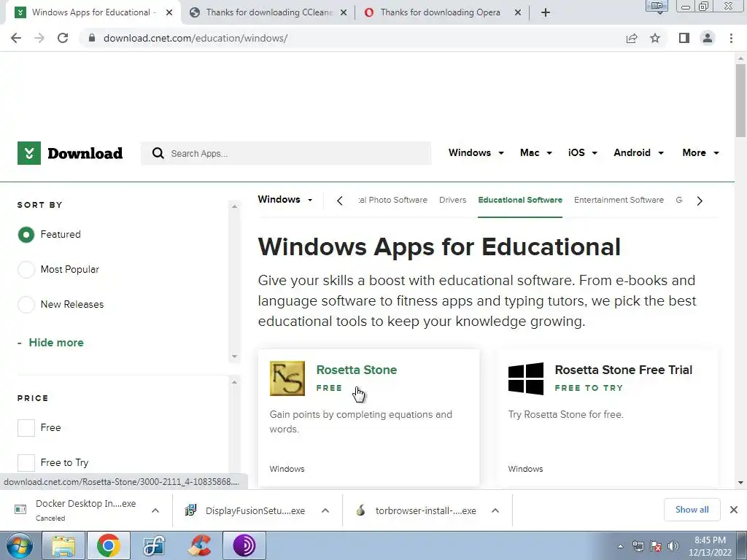The width and height of the screenshot is (747, 560).
Task: Click the Rosetta Stone app icon
Action: (287, 378)
